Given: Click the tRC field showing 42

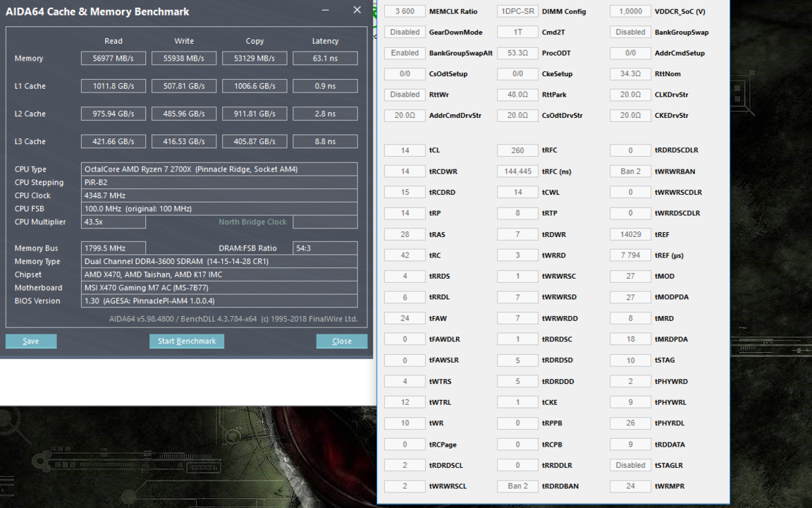Looking at the screenshot, I should [x=405, y=255].
